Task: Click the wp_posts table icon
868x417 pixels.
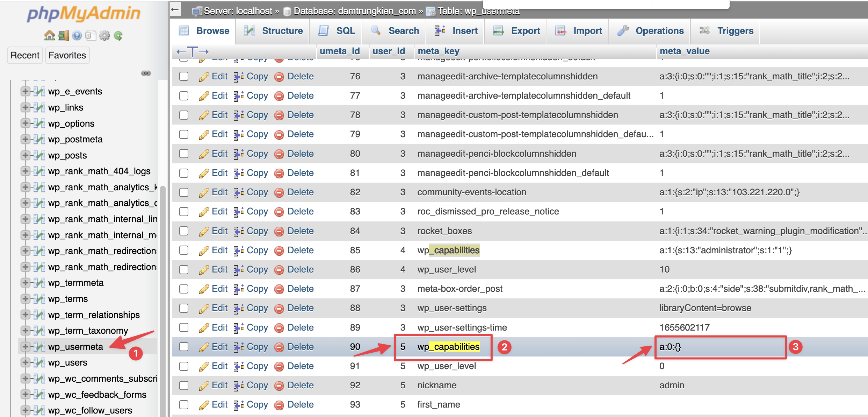Action: (39, 155)
